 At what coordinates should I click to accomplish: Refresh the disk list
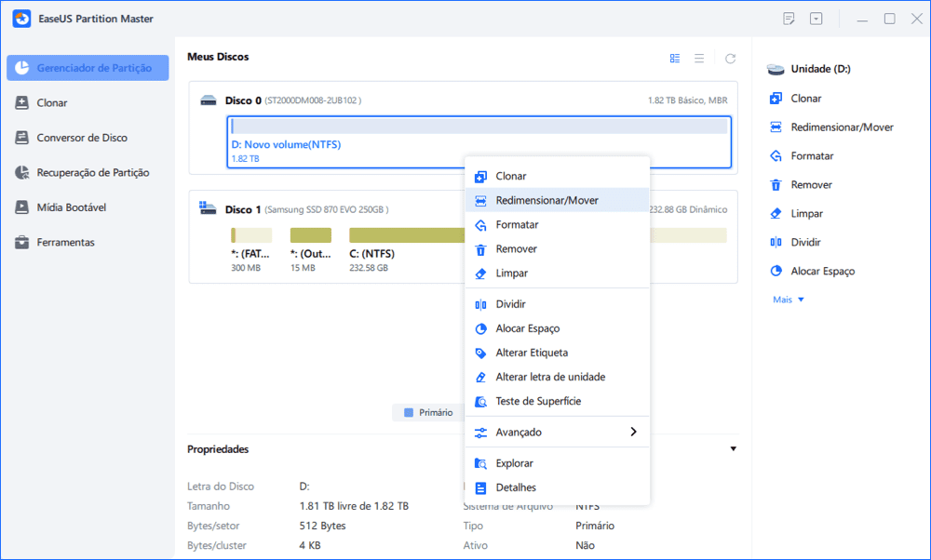[730, 58]
